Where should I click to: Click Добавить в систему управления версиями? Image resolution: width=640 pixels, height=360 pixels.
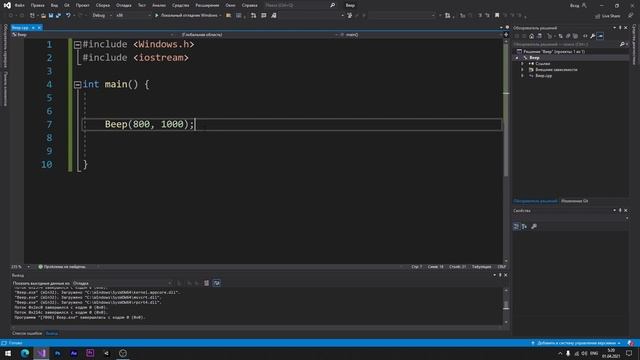point(576,343)
